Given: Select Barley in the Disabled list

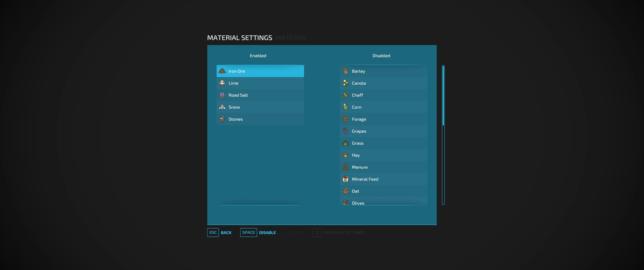Looking at the screenshot, I should click(384, 71).
